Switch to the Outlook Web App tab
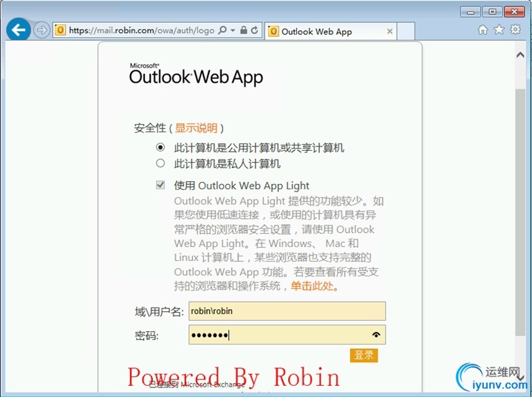The width and height of the screenshot is (532, 397). [330, 32]
